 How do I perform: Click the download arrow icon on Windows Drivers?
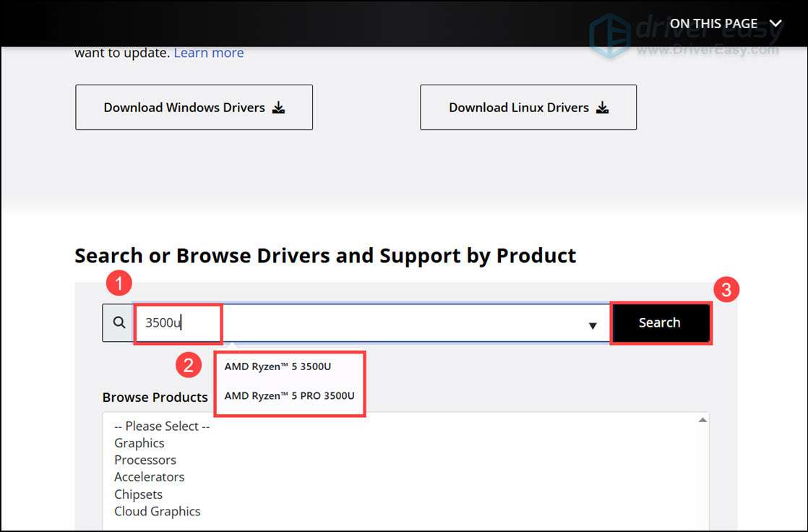(279, 108)
